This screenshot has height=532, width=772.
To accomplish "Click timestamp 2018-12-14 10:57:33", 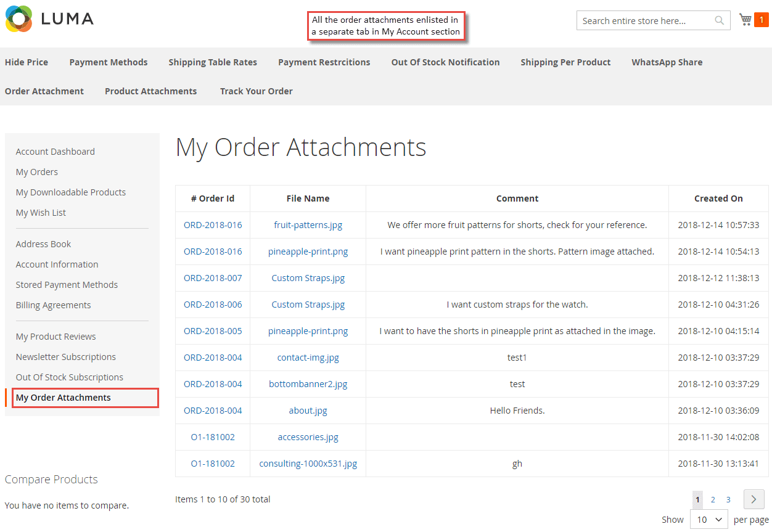I will coord(718,225).
